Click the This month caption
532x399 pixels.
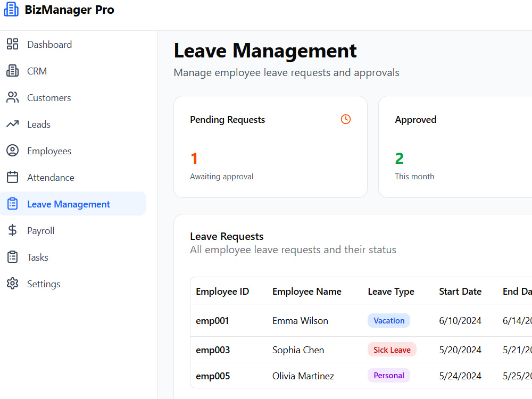pos(414,177)
